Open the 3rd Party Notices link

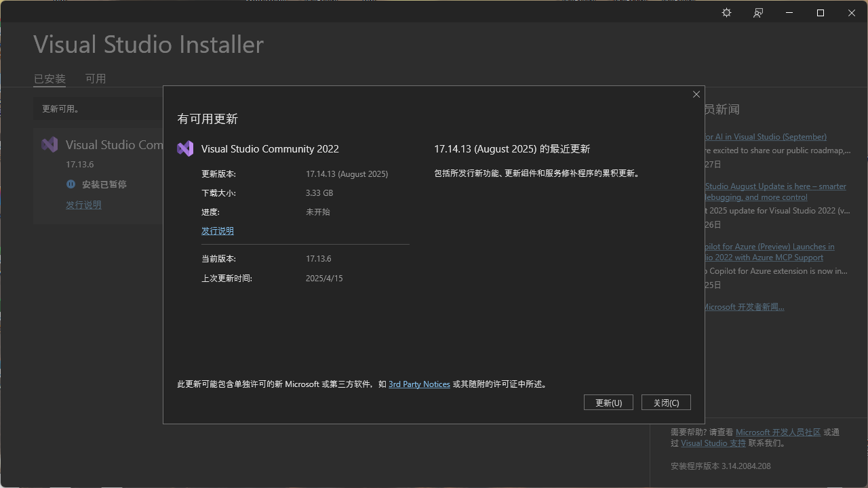(x=419, y=384)
